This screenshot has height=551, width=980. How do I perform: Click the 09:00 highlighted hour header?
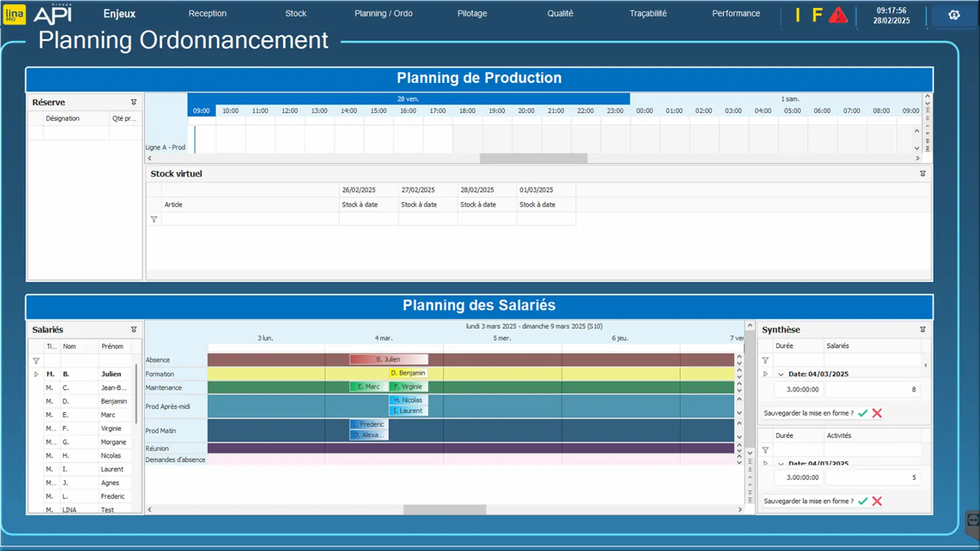tap(201, 111)
